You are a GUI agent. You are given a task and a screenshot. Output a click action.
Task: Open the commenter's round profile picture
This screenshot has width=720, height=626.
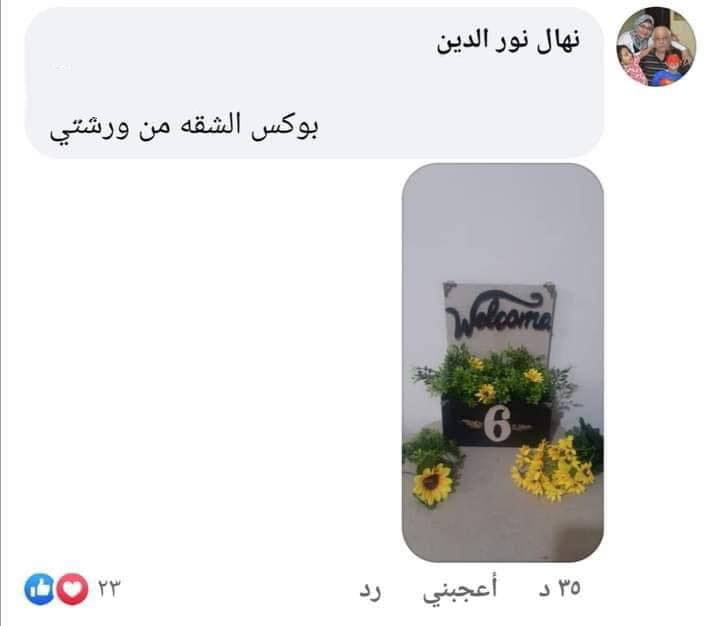656,46
